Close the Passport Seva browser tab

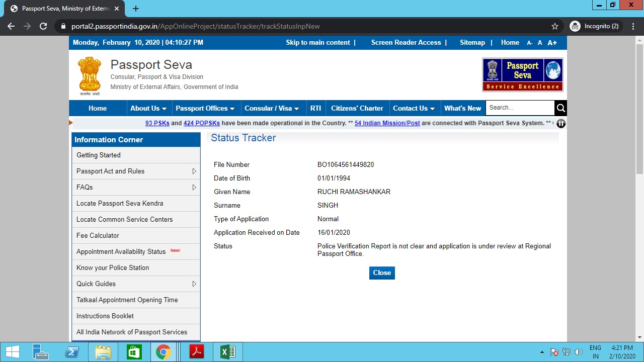click(x=118, y=9)
